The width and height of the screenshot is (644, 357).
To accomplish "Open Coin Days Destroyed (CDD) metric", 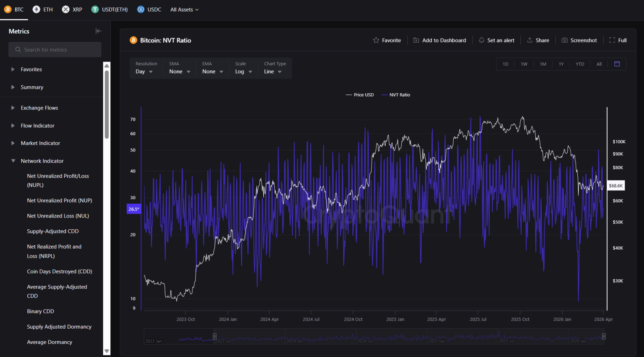I will [59, 271].
